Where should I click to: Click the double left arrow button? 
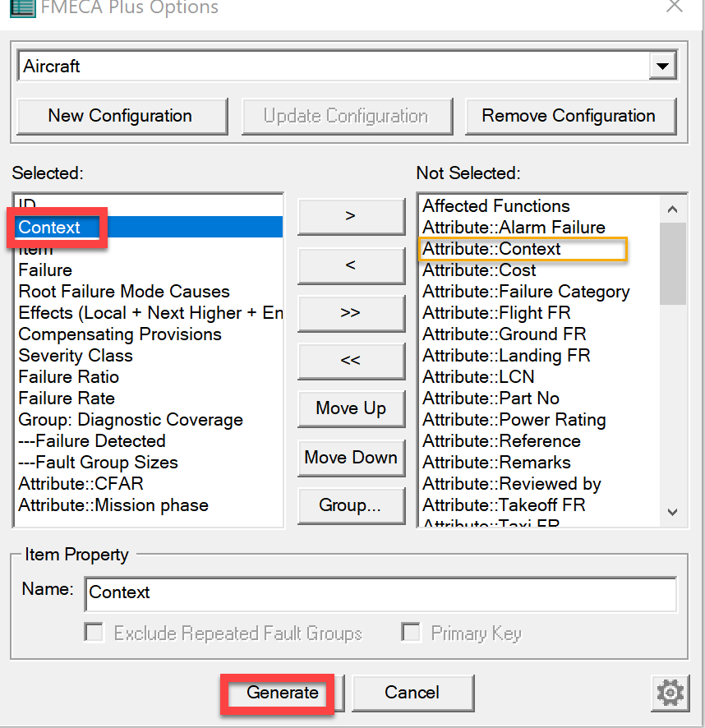pyautogui.click(x=351, y=361)
